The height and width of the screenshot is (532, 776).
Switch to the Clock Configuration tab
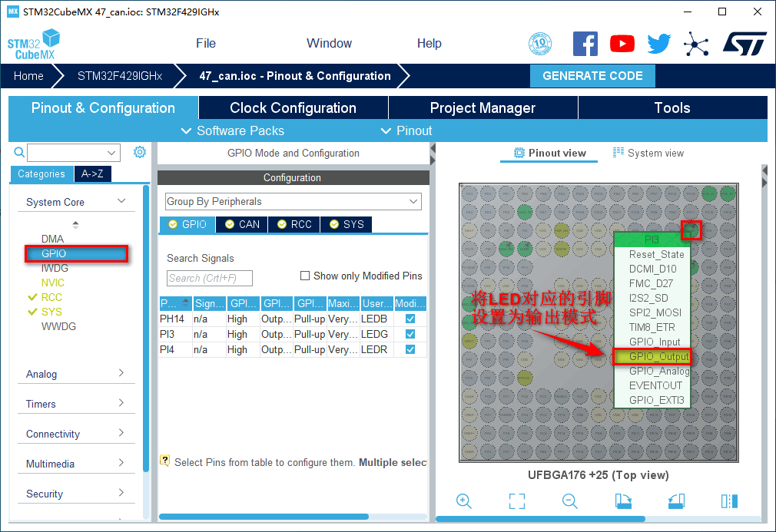point(293,107)
